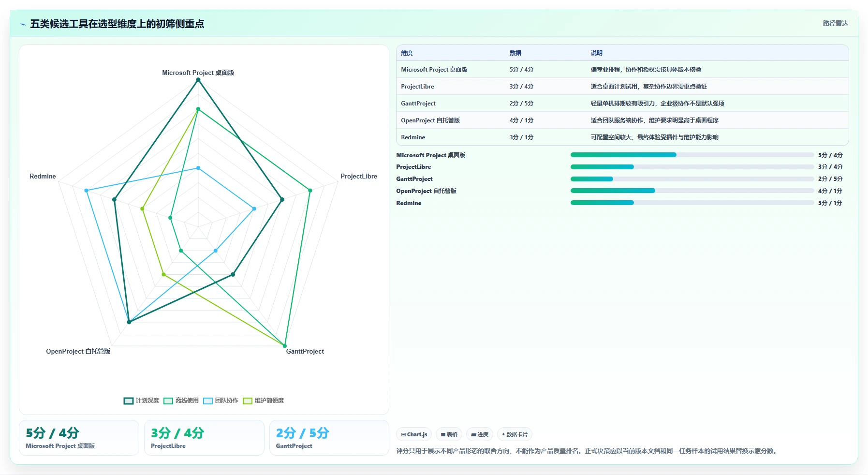Open the 2分 / 5分 GanttProject card

tap(329, 438)
